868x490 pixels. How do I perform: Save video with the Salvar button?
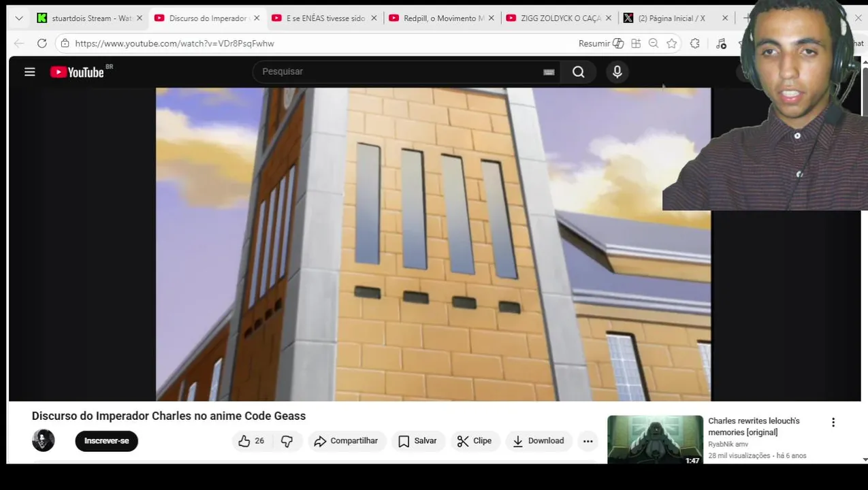pyautogui.click(x=418, y=441)
